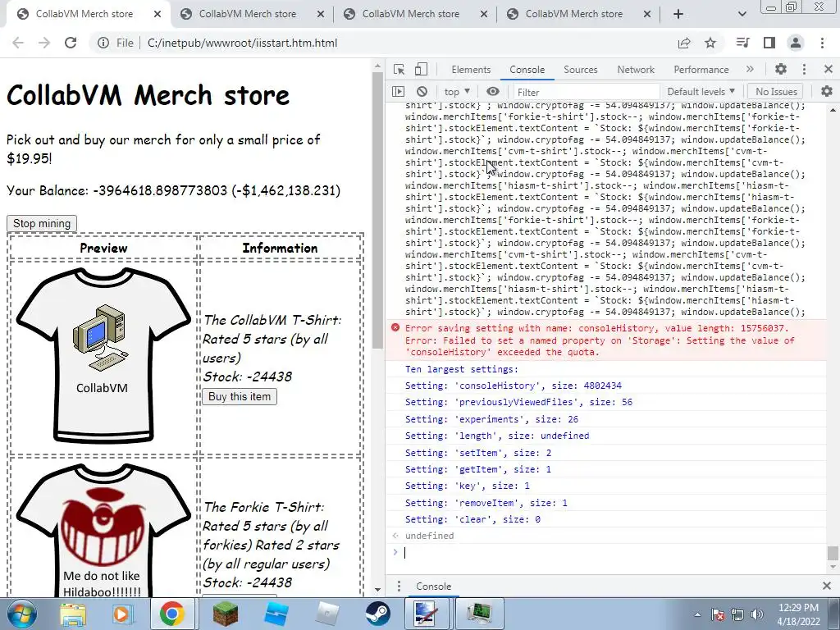Click the Chrome taskbar icon

pyautogui.click(x=171, y=614)
